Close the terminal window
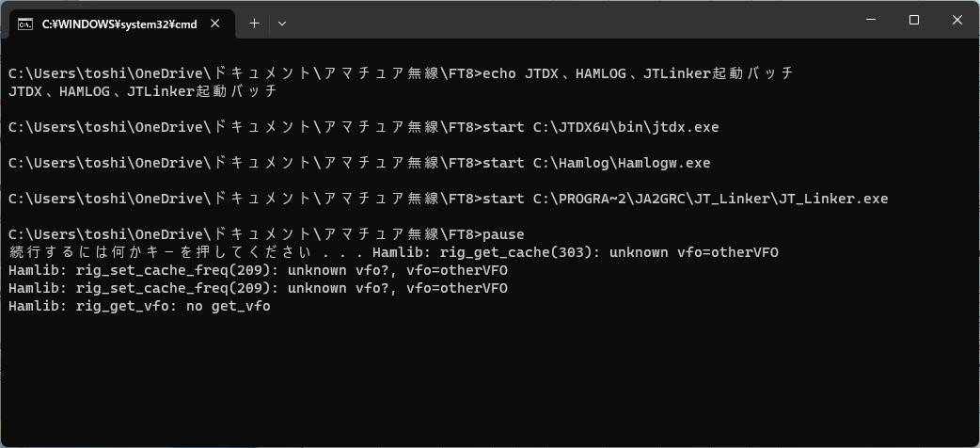 (956, 20)
